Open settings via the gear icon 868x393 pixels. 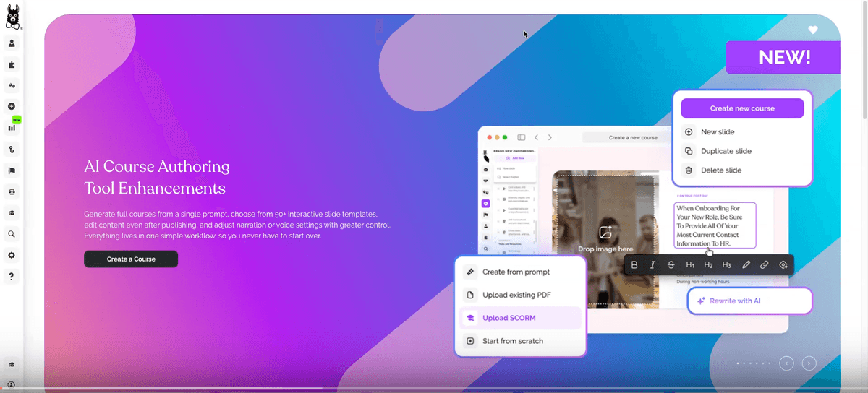point(12,255)
